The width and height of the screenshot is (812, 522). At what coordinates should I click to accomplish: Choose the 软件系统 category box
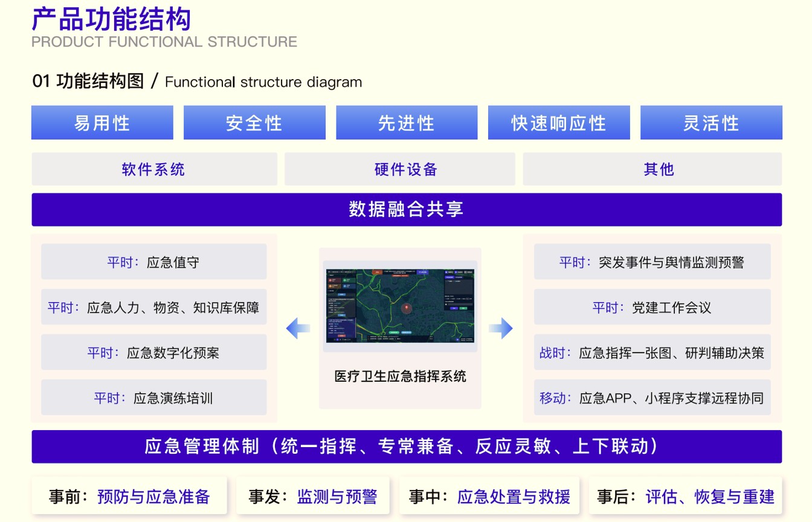click(x=154, y=169)
